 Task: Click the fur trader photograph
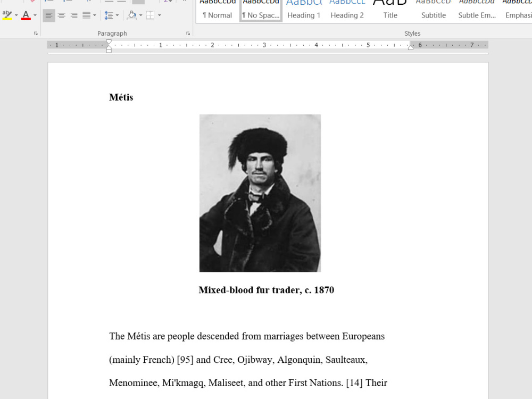click(260, 193)
